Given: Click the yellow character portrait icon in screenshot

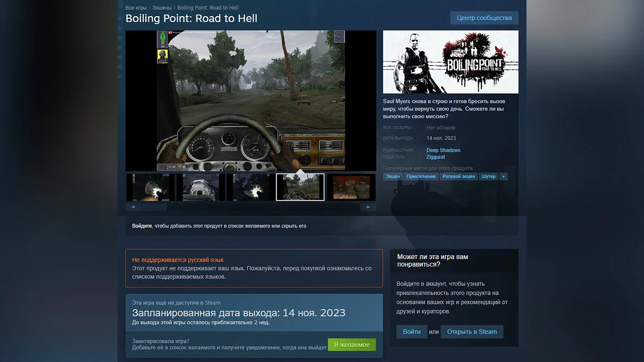Looking at the screenshot, I should tap(163, 56).
